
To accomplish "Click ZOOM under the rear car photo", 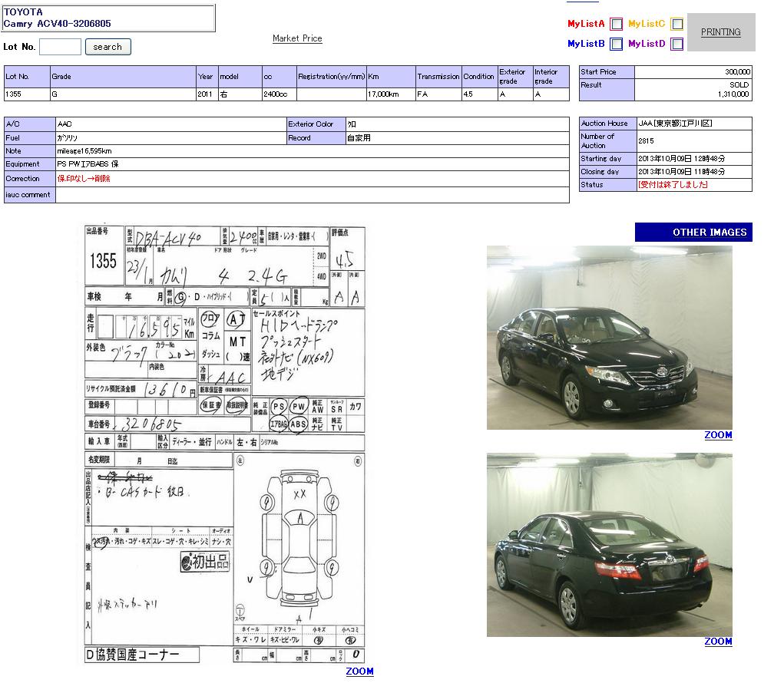I will 718,642.
